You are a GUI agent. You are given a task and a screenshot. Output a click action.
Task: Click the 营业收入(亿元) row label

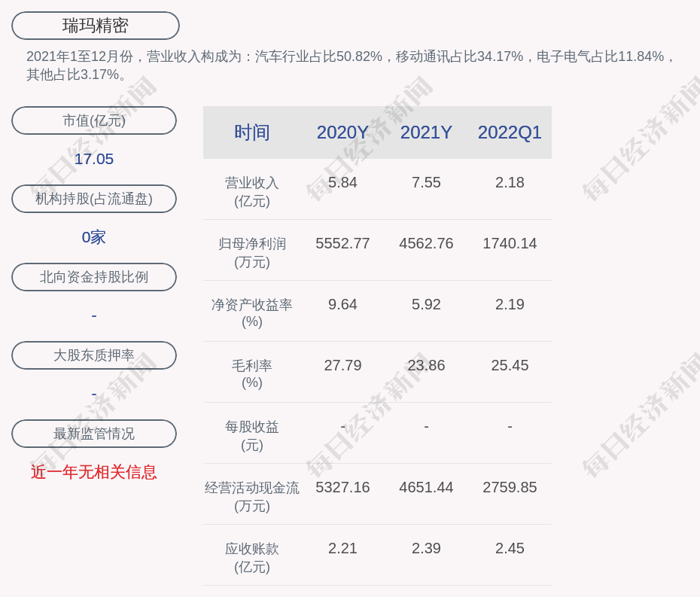(x=252, y=192)
